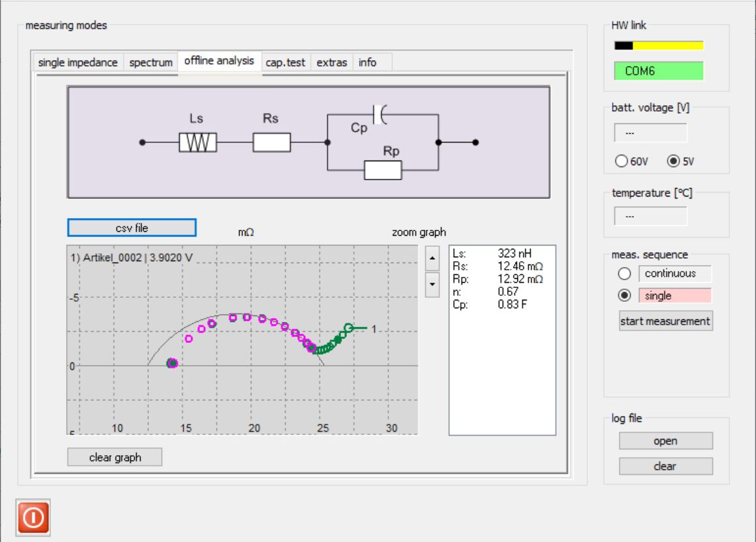The width and height of the screenshot is (756, 542).
Task: Click the Rs resistor symbol in circuit
Action: (x=272, y=142)
